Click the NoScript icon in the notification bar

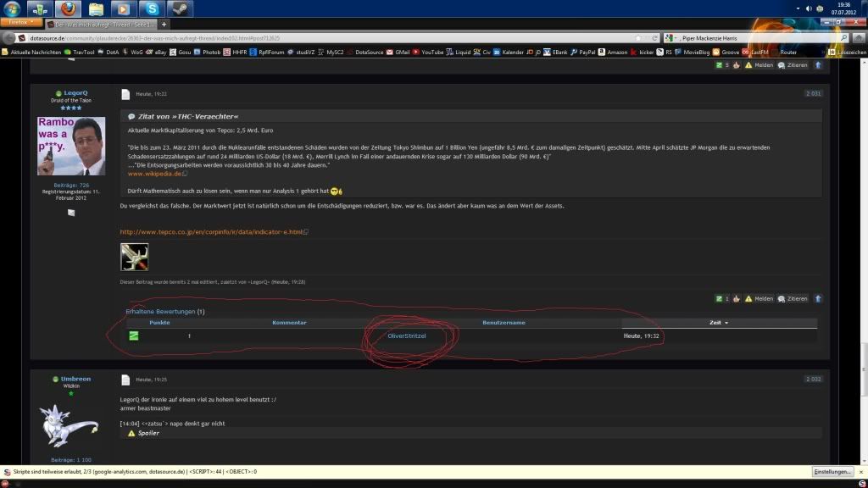click(x=7, y=472)
